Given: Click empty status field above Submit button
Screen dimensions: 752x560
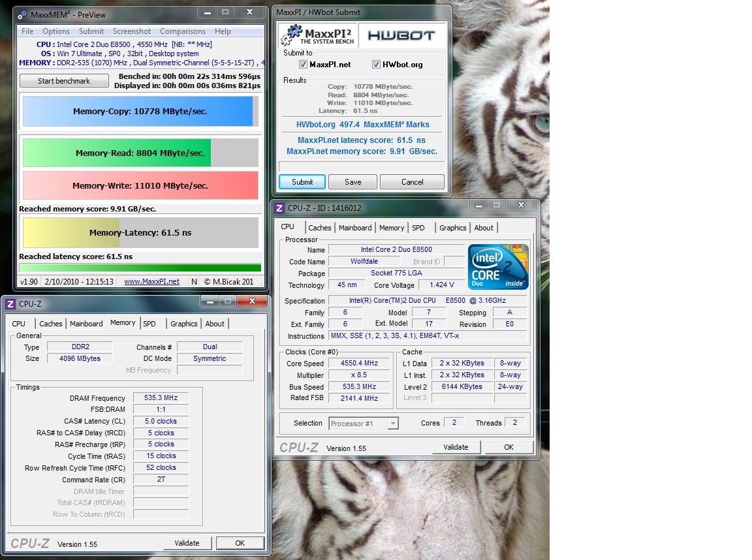Looking at the screenshot, I should point(362,166).
